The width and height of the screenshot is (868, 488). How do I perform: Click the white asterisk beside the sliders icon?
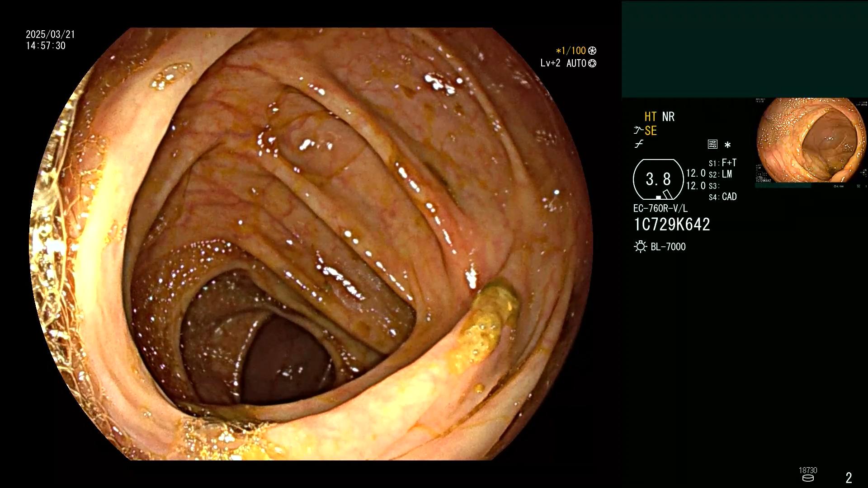[x=727, y=145]
